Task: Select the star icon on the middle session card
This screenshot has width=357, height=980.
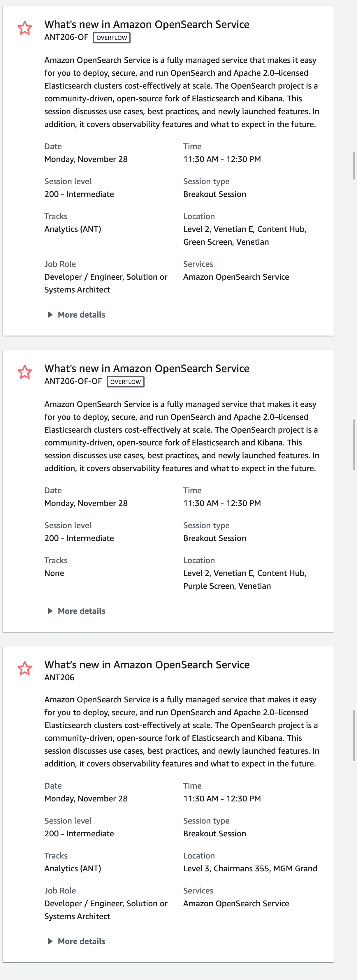Action: (x=24, y=372)
